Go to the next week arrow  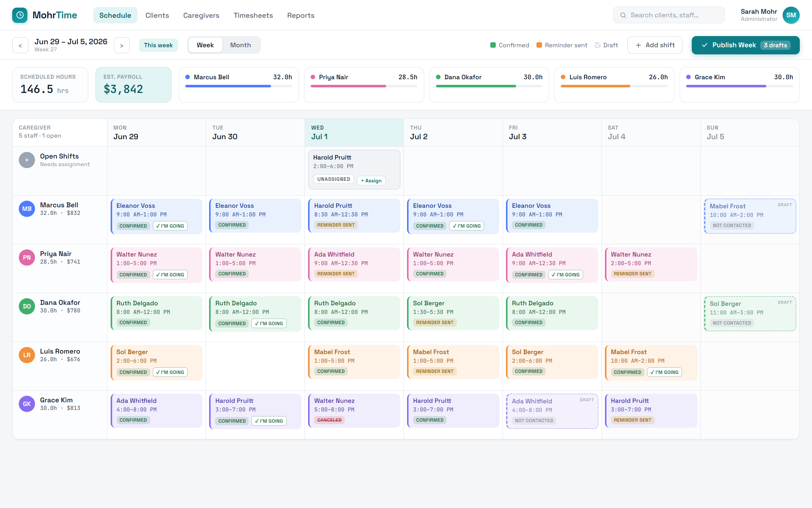[122, 45]
